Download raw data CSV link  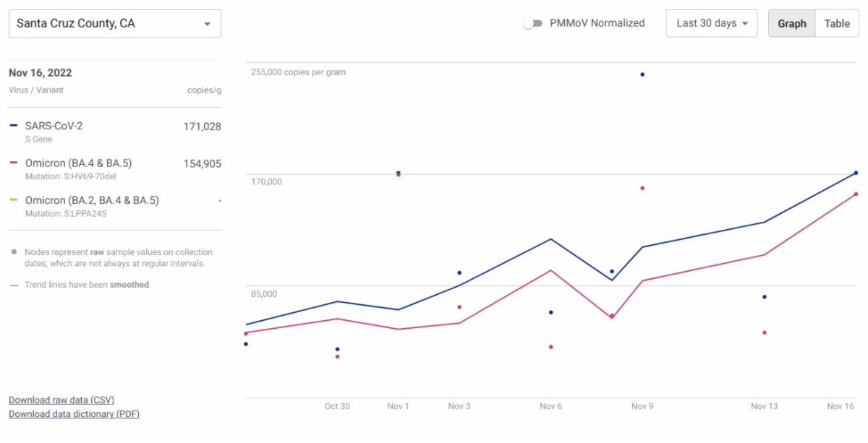click(61, 400)
